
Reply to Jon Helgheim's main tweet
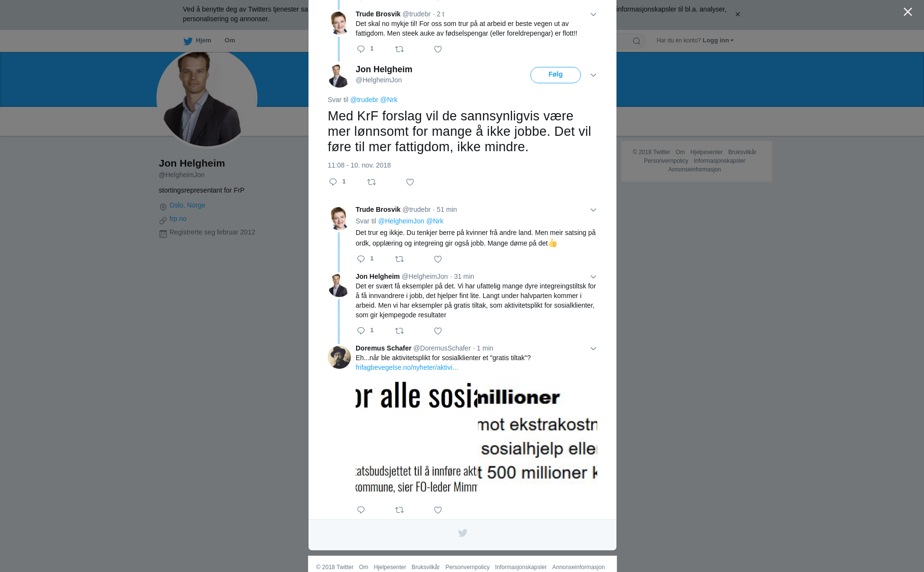[333, 182]
